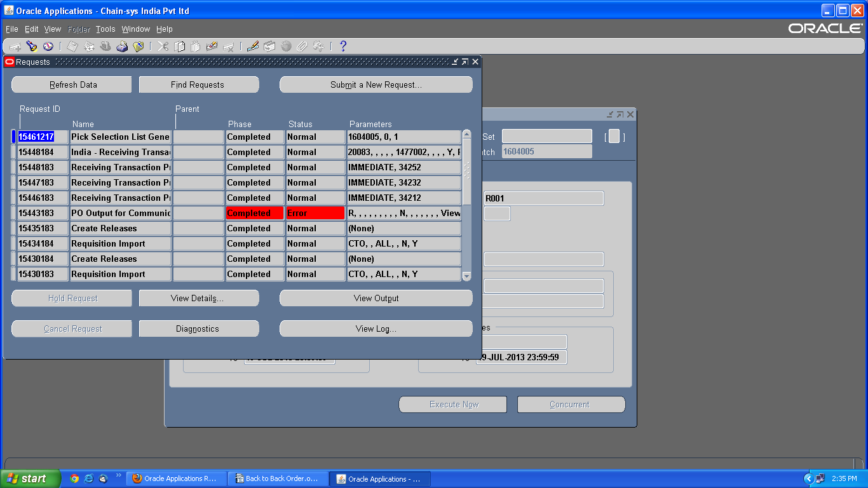Open the Help menu
Image resolution: width=868 pixels, height=488 pixels.
pyautogui.click(x=165, y=29)
